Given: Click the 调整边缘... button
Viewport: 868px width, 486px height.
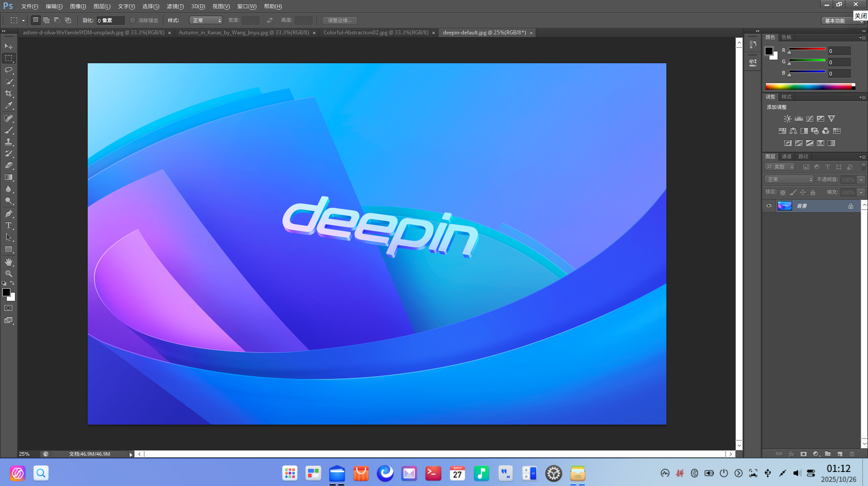Looking at the screenshot, I should [340, 20].
